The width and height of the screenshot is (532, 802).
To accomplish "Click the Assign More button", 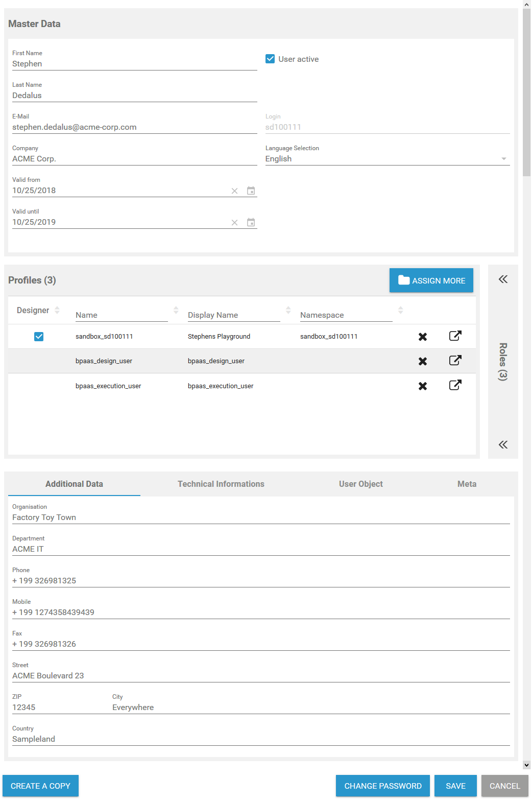I will tap(431, 280).
